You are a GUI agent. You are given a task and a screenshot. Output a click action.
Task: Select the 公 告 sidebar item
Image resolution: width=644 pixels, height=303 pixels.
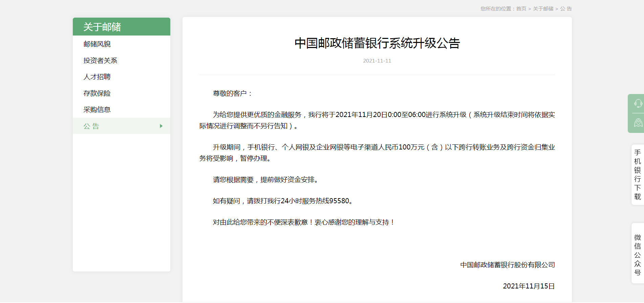(122, 126)
